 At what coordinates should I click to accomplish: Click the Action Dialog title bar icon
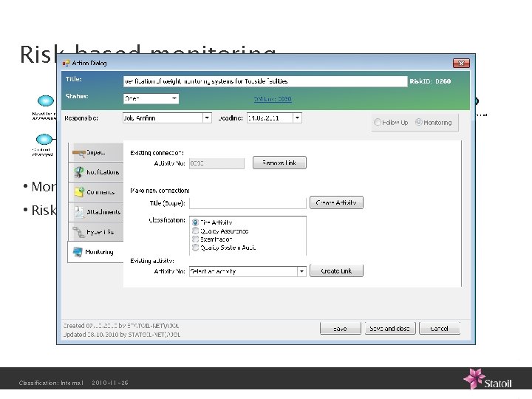coord(66,63)
